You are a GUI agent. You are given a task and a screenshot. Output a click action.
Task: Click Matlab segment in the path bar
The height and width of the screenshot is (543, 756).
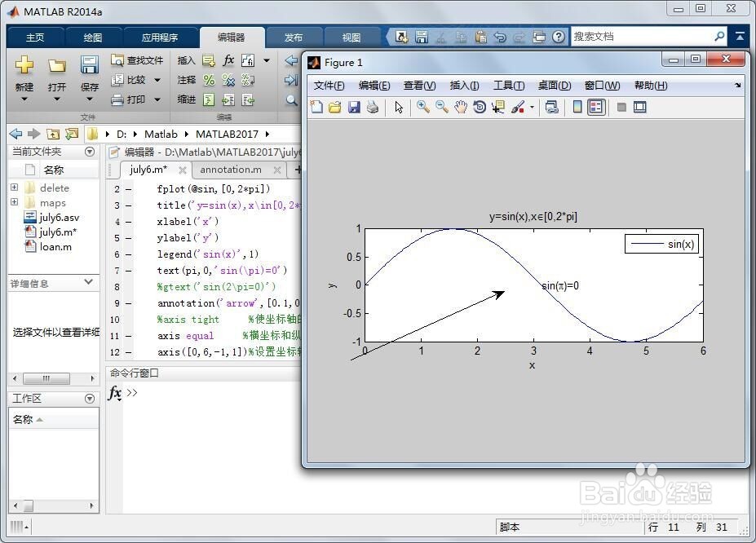[161, 134]
